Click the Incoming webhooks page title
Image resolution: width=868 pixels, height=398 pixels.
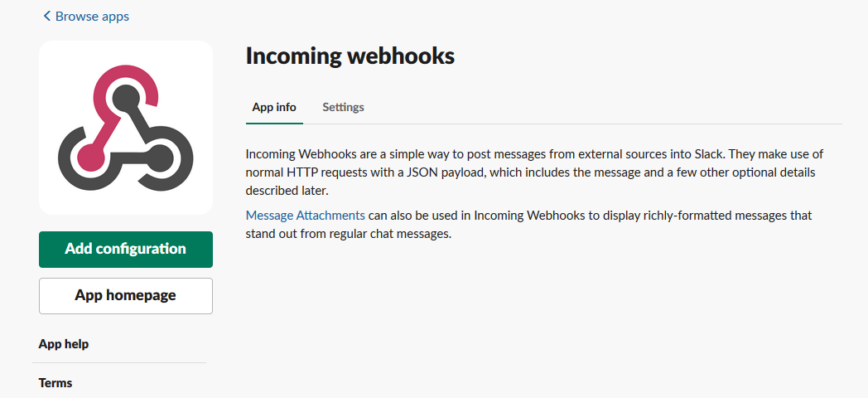pyautogui.click(x=350, y=56)
